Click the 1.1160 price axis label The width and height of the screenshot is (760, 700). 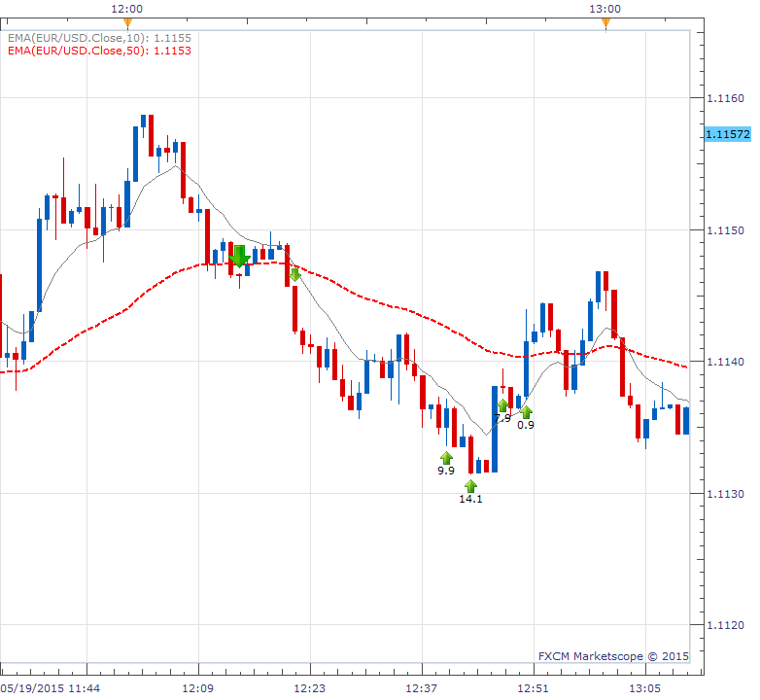[x=726, y=98]
